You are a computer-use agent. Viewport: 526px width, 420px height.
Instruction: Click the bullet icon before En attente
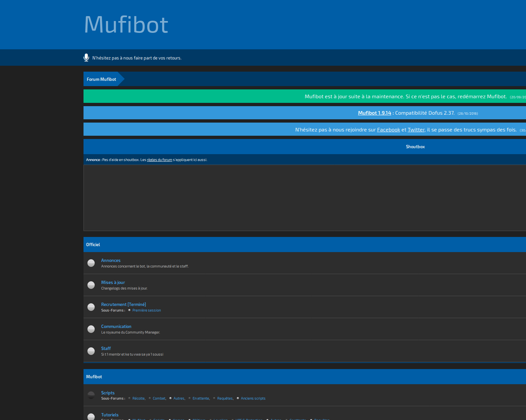pos(190,398)
